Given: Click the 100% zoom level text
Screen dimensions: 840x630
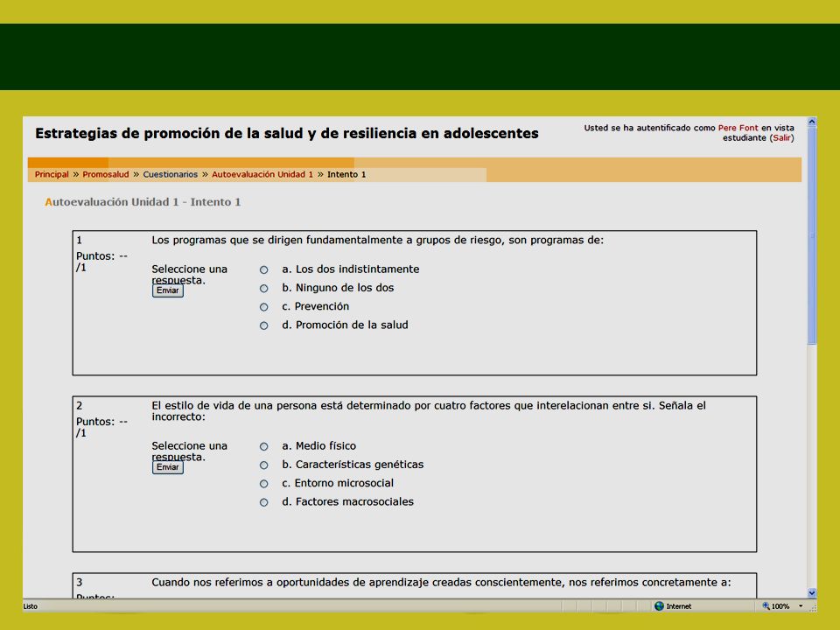Looking at the screenshot, I should [x=780, y=606].
